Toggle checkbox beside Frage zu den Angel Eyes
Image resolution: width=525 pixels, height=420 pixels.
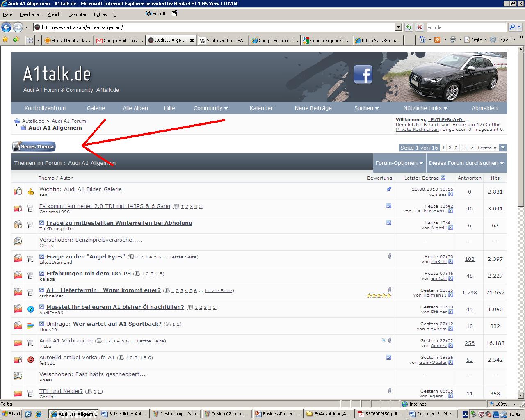coord(42,256)
